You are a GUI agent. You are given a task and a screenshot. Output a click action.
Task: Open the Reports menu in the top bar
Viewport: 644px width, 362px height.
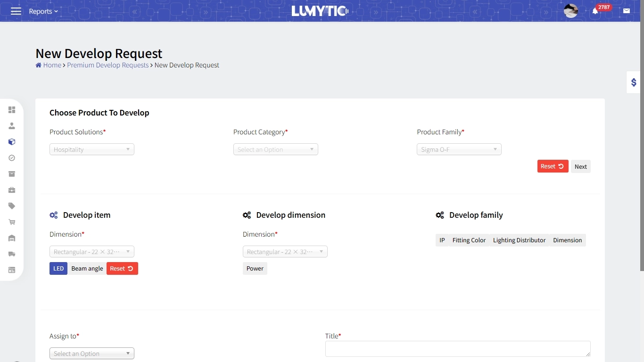[x=42, y=11]
